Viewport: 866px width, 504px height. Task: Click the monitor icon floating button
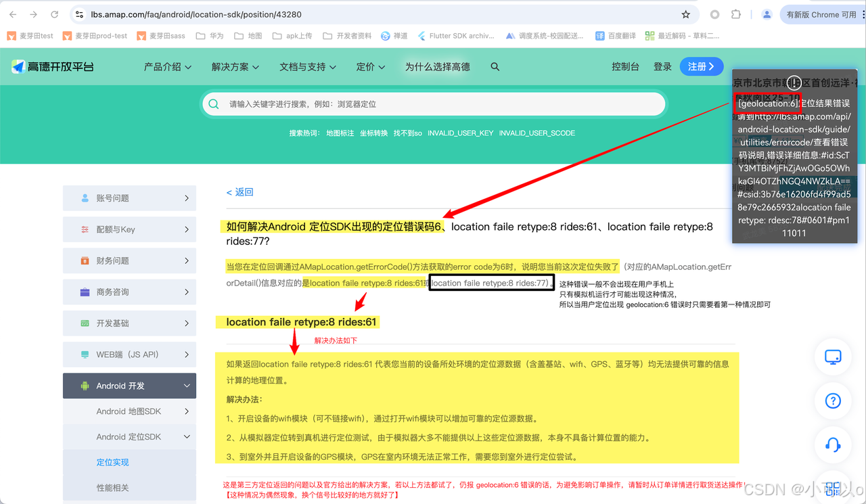[833, 357]
